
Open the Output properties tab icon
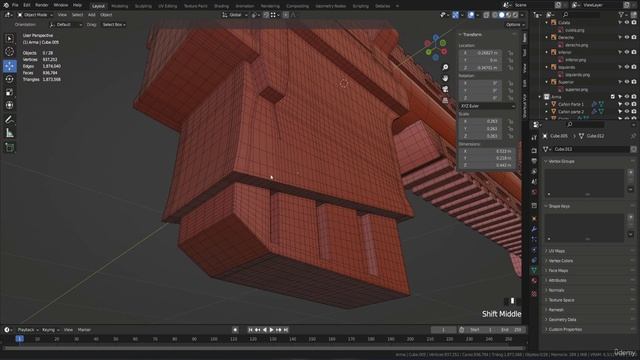(534, 161)
